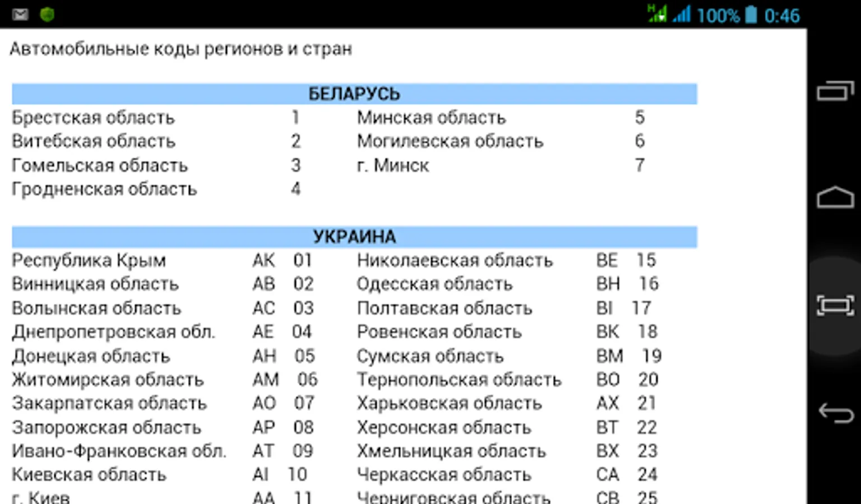
Task: Tap 'Тернопольская область' entry
Action: point(459,380)
